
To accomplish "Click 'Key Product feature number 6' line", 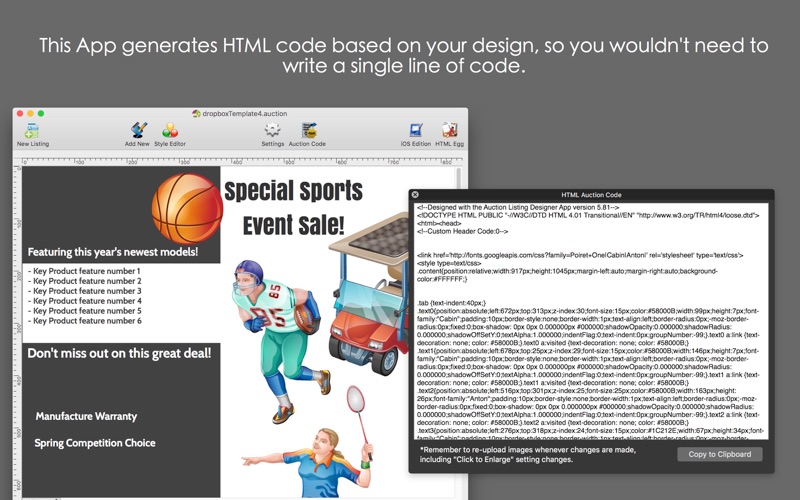I will 85,321.
